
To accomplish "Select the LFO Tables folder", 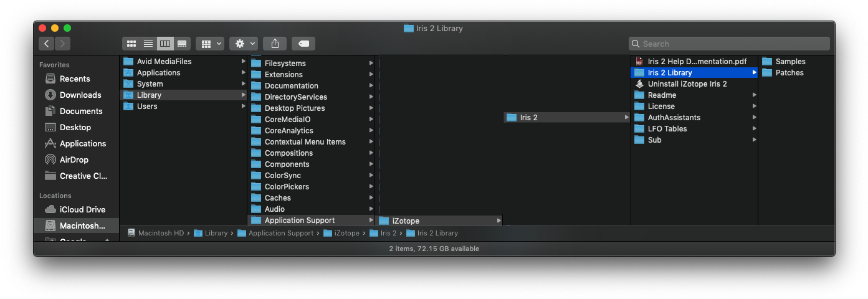I will pyautogui.click(x=694, y=128).
